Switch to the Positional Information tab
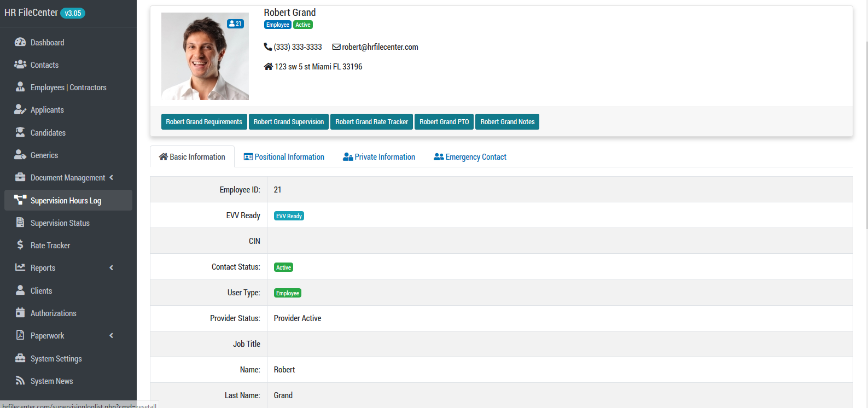Viewport: 868px width, 408px height. click(284, 157)
